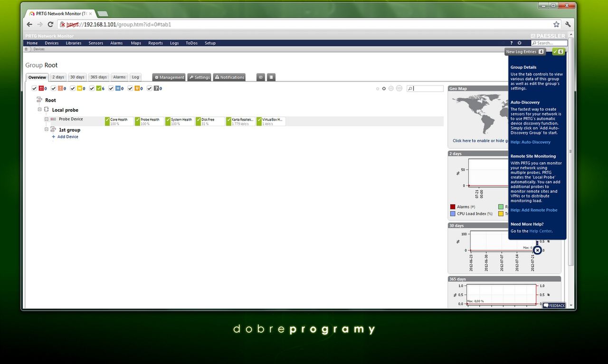608x364 pixels.
Task: Open the Disk Free sensor
Action: [x=210, y=121]
